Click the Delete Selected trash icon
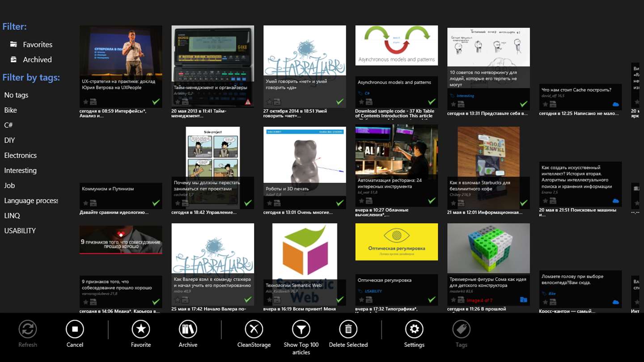 click(x=348, y=330)
